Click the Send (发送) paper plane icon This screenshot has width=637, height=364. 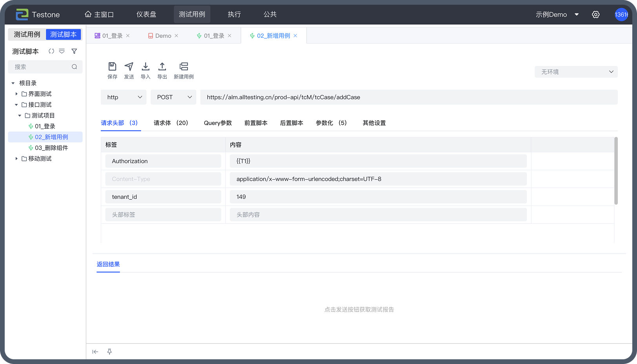point(129,67)
